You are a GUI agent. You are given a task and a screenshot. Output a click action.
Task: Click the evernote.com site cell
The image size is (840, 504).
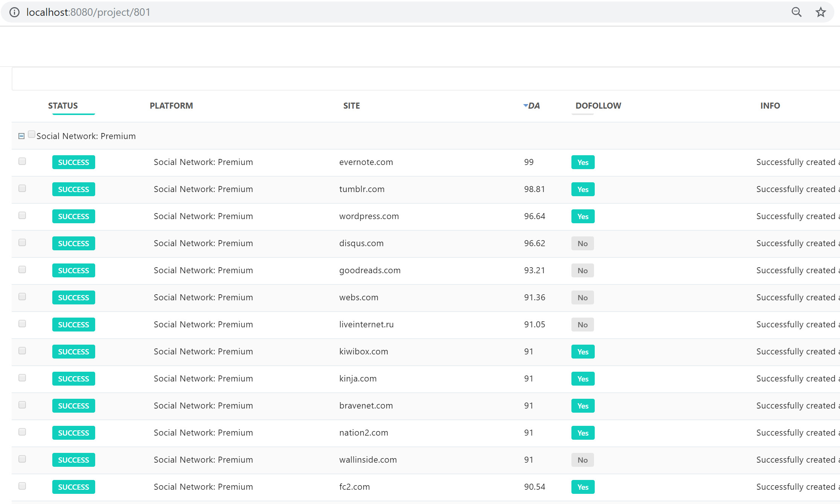coord(366,162)
